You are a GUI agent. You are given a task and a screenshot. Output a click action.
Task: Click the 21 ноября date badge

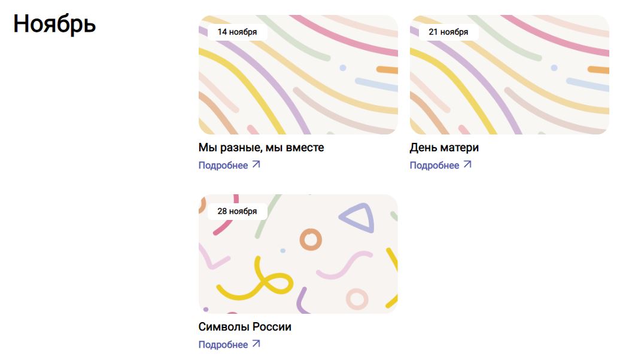(x=448, y=32)
